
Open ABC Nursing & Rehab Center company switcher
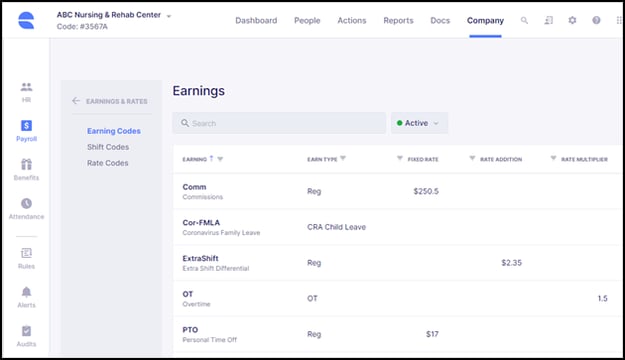(x=114, y=16)
